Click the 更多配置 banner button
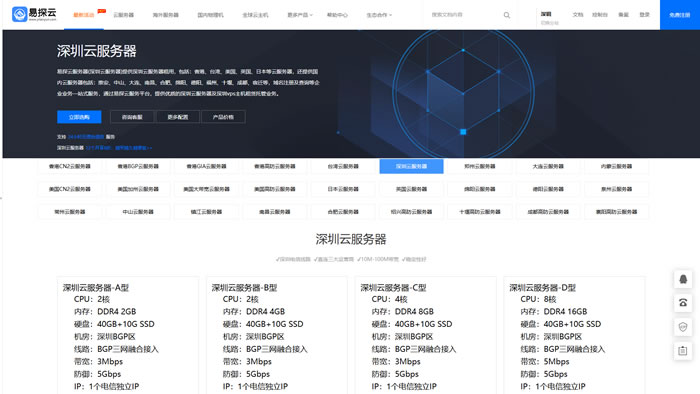 coord(178,117)
